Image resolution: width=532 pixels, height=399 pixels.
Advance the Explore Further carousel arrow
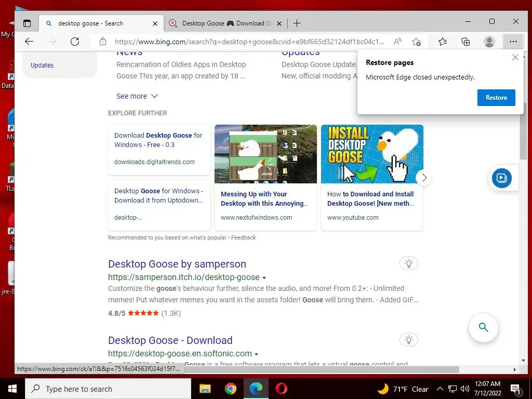[424, 178]
